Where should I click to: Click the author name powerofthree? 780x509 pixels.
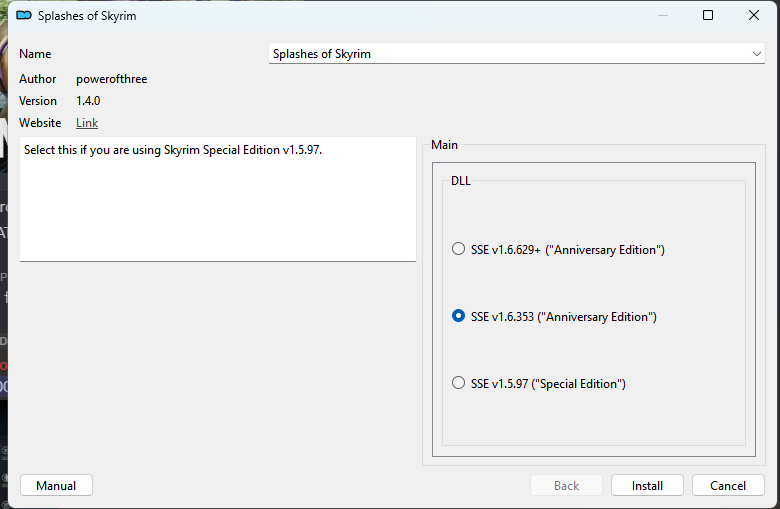coord(111,79)
